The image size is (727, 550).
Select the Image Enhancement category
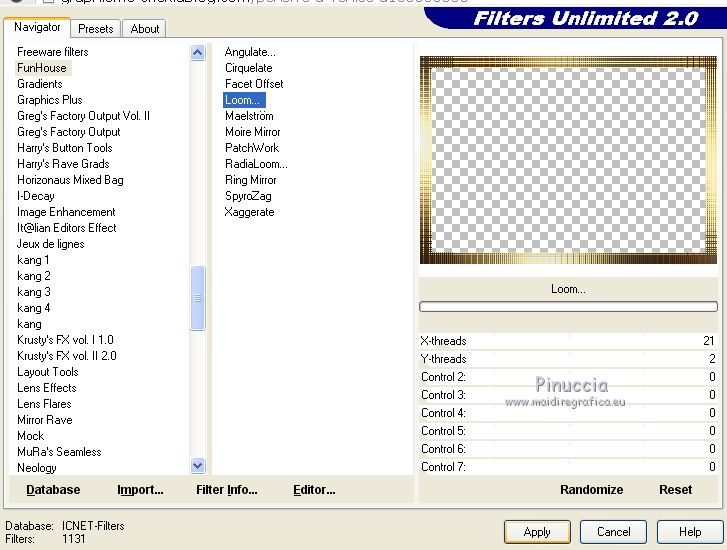pos(66,212)
